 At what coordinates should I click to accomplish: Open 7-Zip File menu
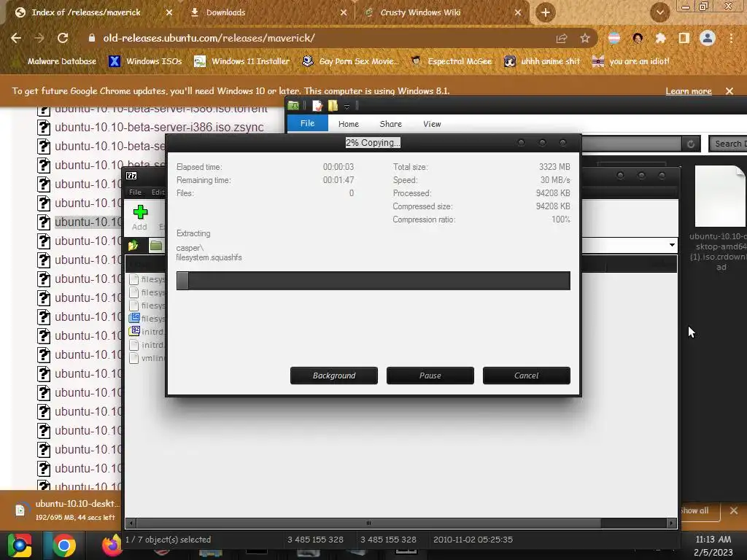(x=135, y=192)
